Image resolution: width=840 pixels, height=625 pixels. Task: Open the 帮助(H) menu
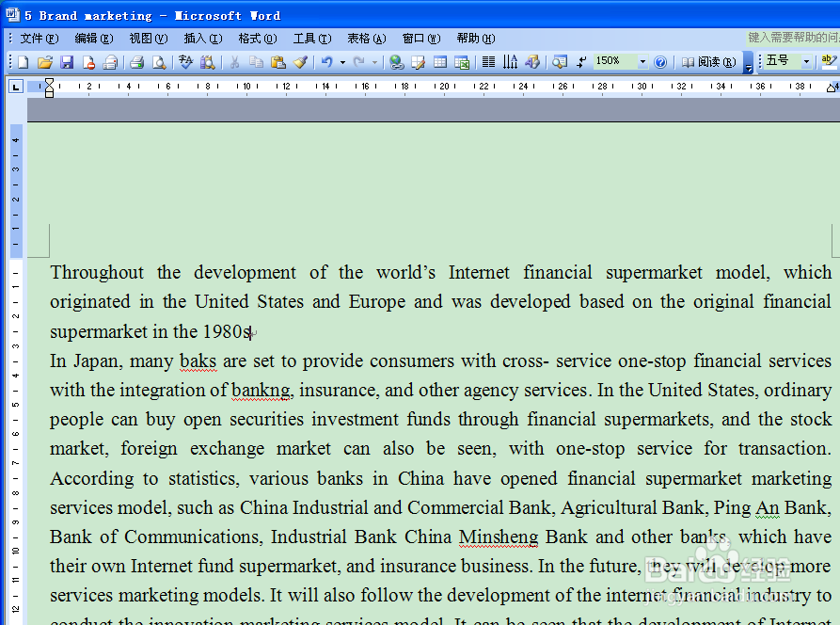click(x=476, y=39)
